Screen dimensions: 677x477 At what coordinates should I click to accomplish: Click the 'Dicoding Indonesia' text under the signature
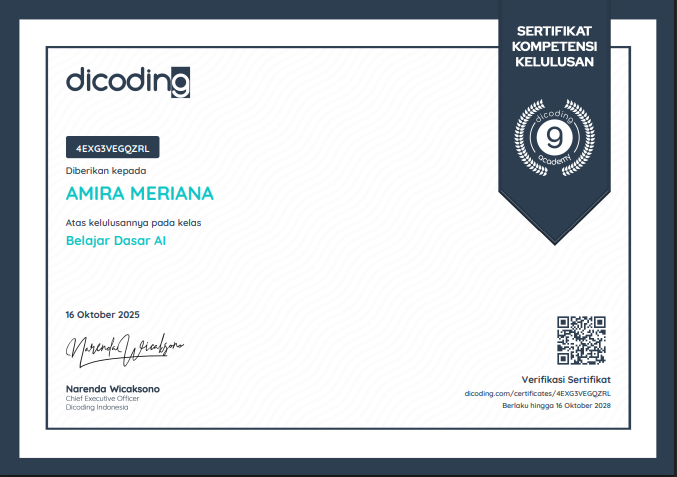point(96,407)
